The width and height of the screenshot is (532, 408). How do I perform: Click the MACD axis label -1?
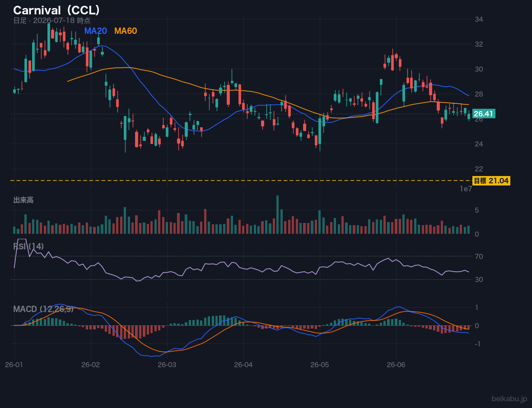pos(477,344)
